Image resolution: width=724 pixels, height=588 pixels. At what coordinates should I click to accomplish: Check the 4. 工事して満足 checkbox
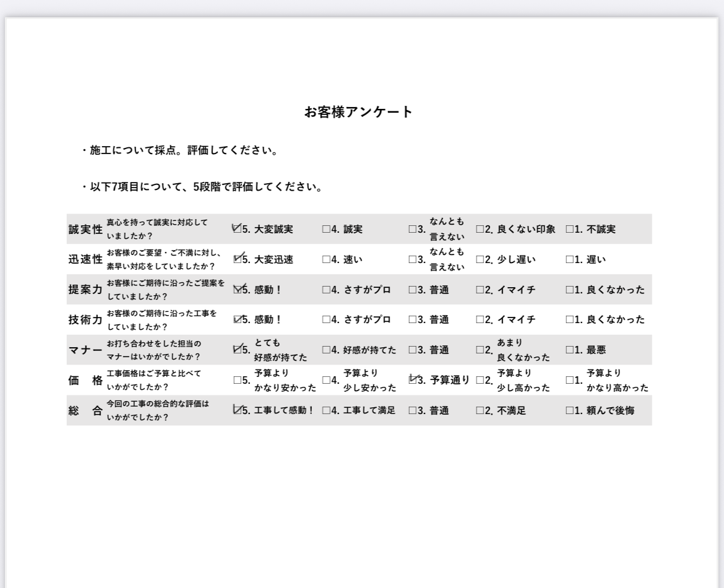(x=326, y=410)
